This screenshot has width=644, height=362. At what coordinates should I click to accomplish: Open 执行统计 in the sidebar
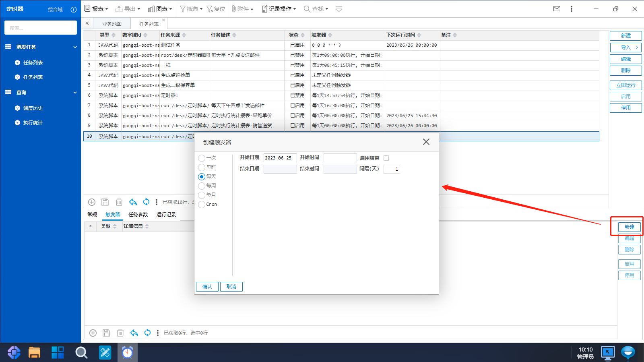coord(33,122)
